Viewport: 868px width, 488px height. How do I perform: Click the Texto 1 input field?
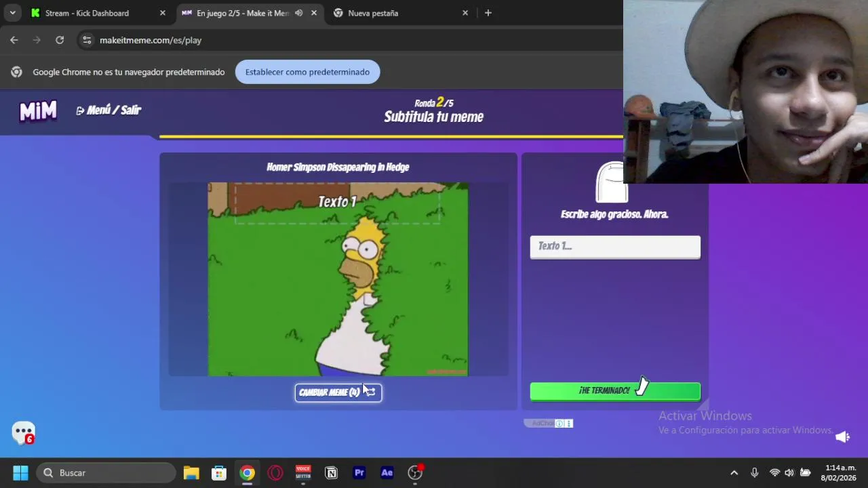point(615,247)
